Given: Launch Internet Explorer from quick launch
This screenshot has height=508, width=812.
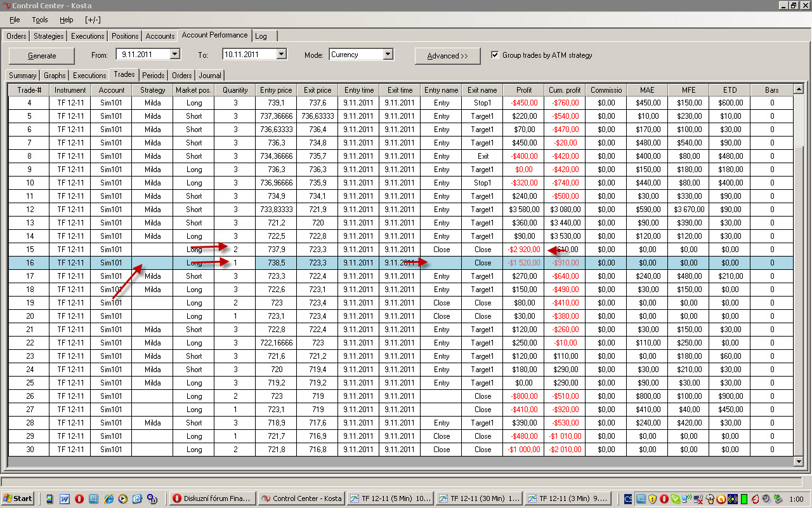Looking at the screenshot, I should pos(108,498).
